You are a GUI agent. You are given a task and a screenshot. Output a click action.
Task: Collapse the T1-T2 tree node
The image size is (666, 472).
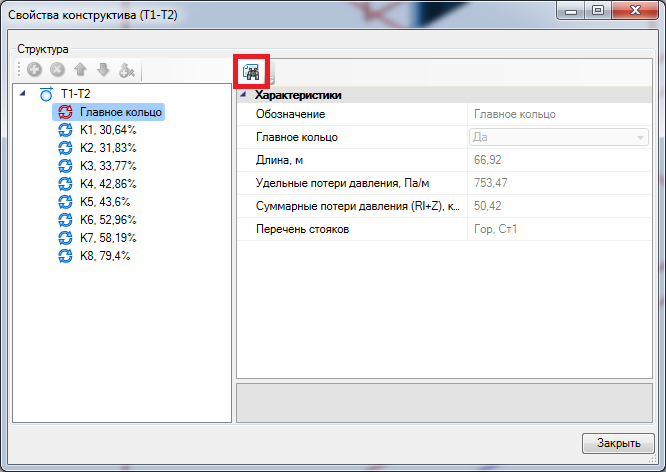[x=25, y=94]
